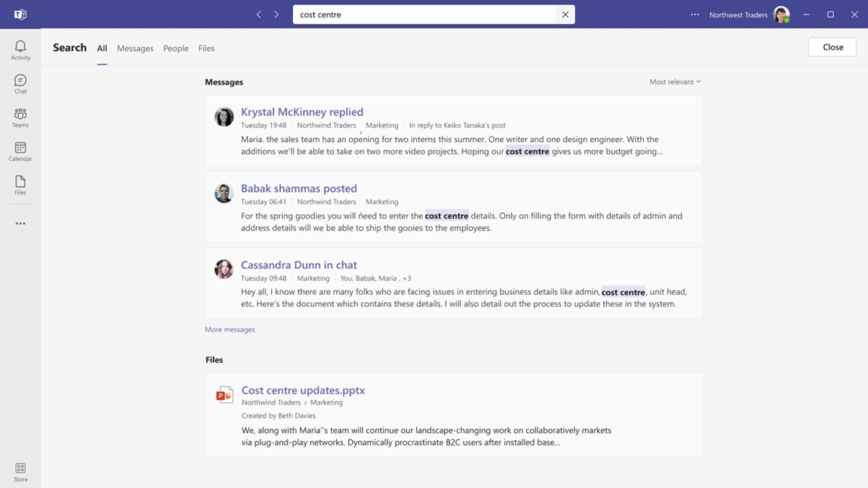Click Krystal McKinney's avatar
This screenshot has height=488, width=868.
tap(224, 117)
